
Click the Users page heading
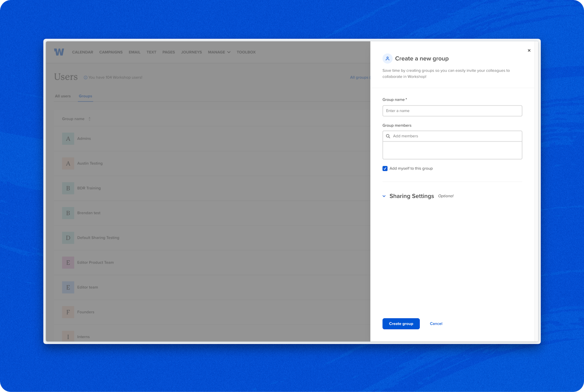[66, 77]
